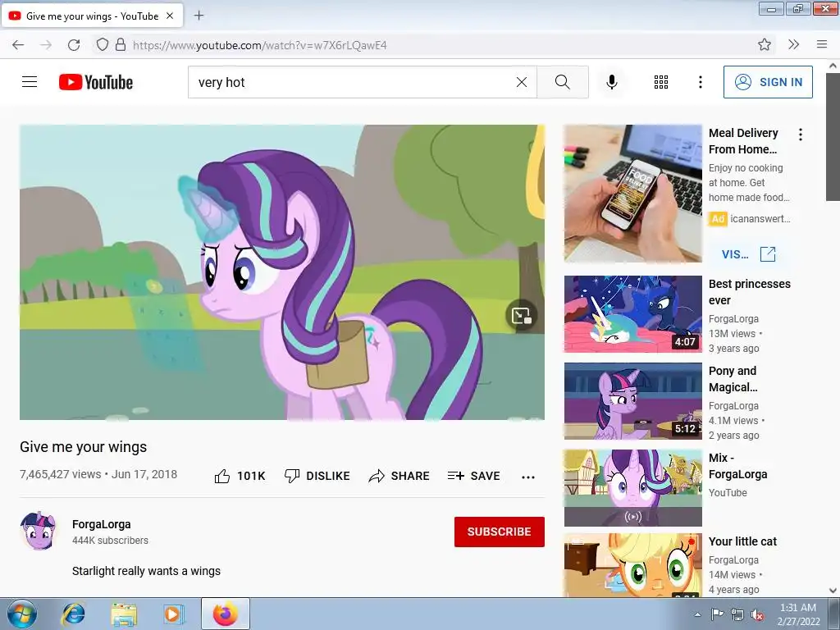Viewport: 840px width, 630px height.
Task: Save the video to a playlist
Action: click(473, 476)
